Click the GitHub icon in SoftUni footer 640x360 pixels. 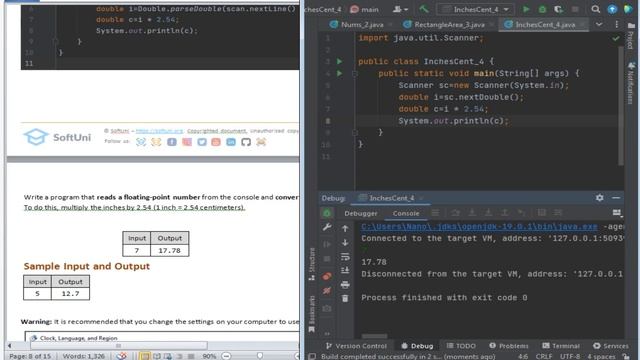point(246,142)
